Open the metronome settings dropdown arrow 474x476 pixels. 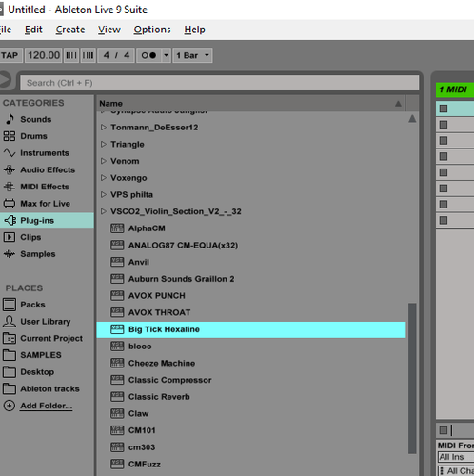pos(166,55)
